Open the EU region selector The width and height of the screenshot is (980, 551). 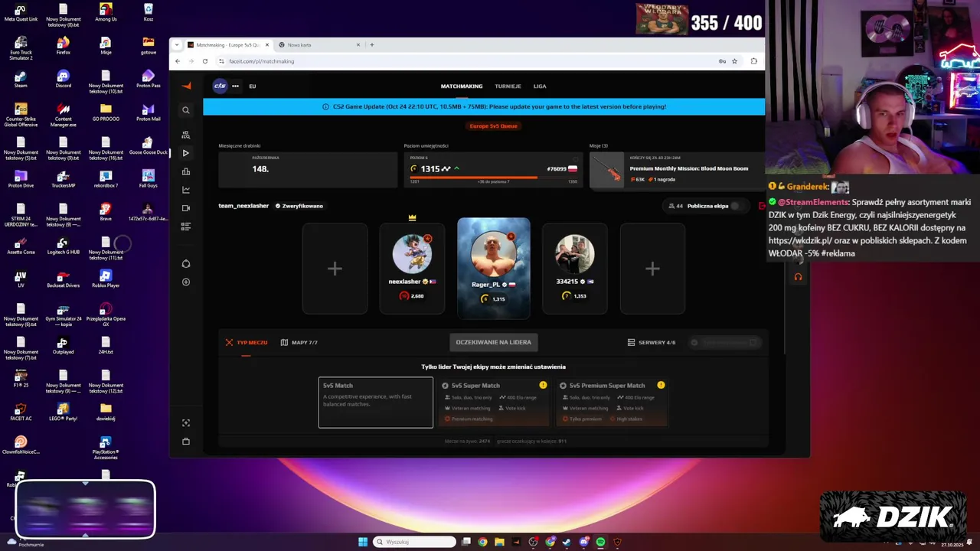point(252,86)
